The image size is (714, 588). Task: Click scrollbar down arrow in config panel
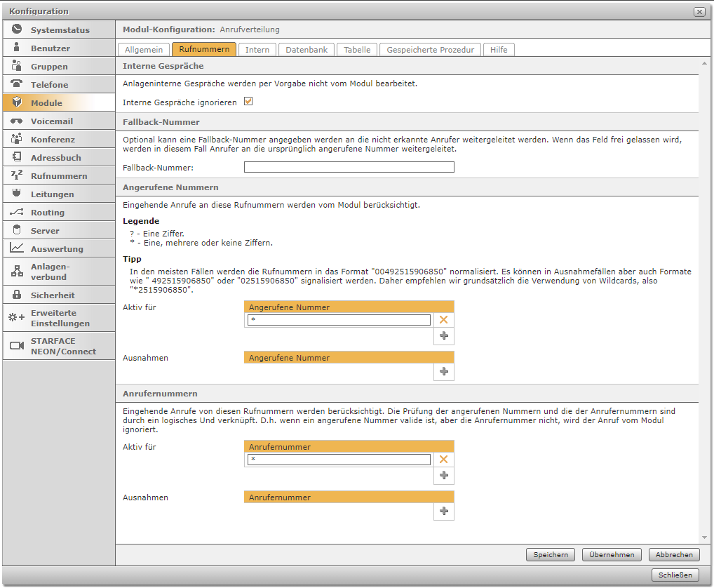point(703,537)
